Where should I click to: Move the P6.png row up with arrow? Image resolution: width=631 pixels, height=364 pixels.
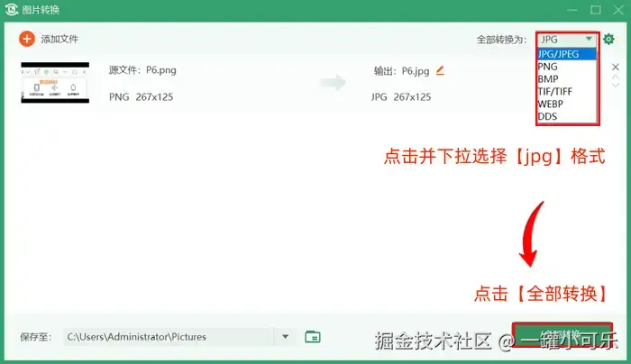(616, 77)
